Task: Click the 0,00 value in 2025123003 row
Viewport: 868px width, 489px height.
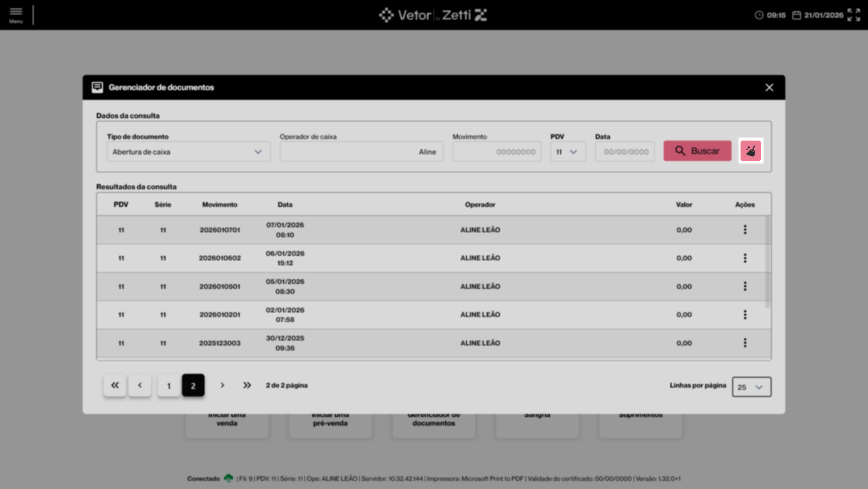Action: pos(684,343)
